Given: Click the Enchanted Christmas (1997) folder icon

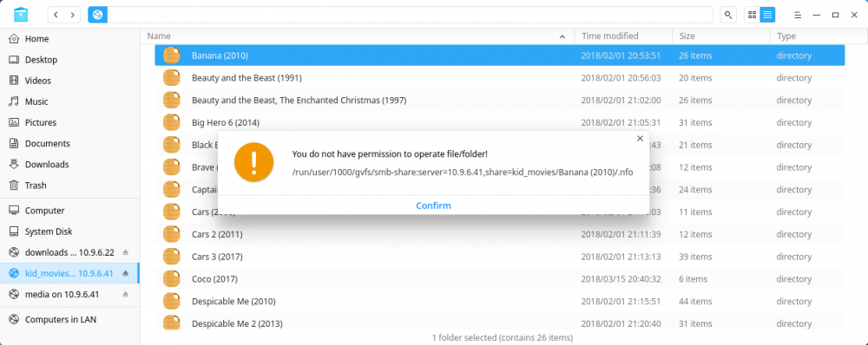Looking at the screenshot, I should coord(172,101).
